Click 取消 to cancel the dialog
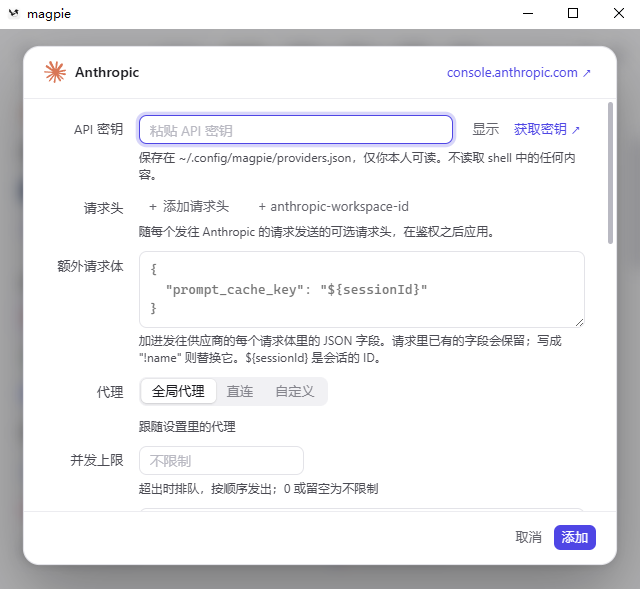The image size is (640, 589). click(528, 537)
